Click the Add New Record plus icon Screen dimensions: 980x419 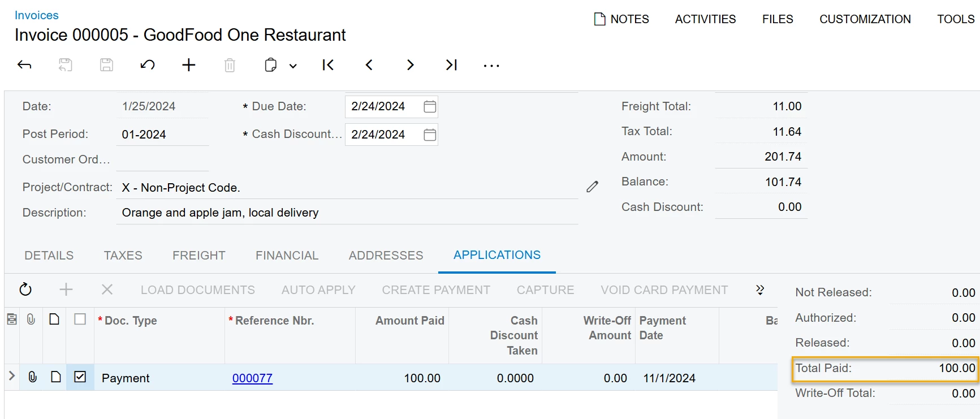click(x=189, y=65)
